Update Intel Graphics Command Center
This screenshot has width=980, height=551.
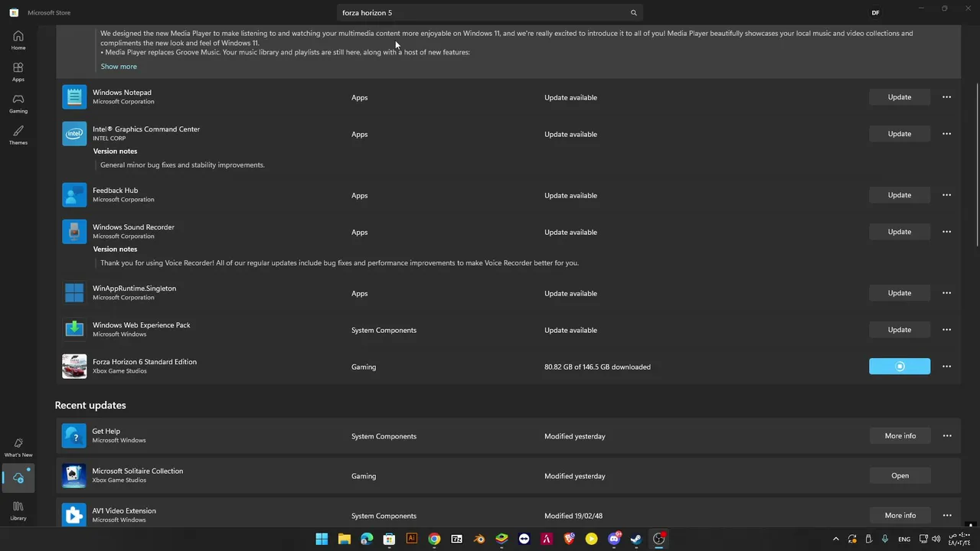point(900,134)
